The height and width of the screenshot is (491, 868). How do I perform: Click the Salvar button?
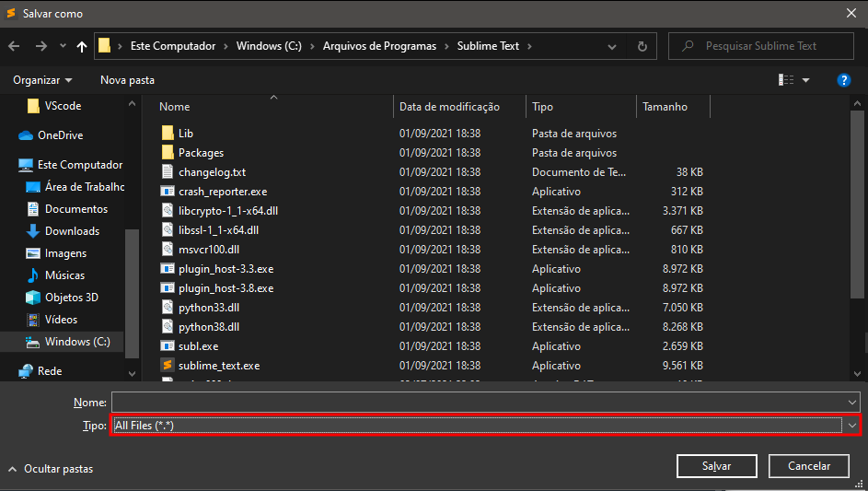(x=716, y=466)
